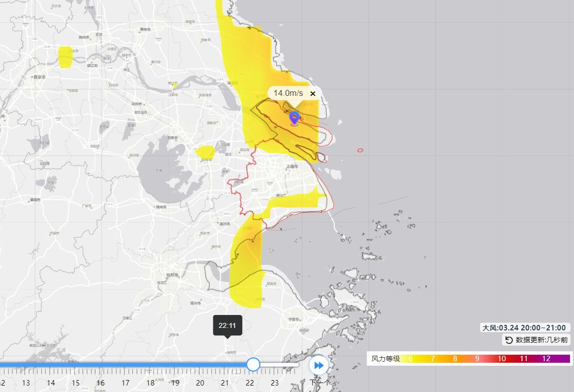
Task: Click the 嘉兴市 label on the map
Action: [x=224, y=224]
